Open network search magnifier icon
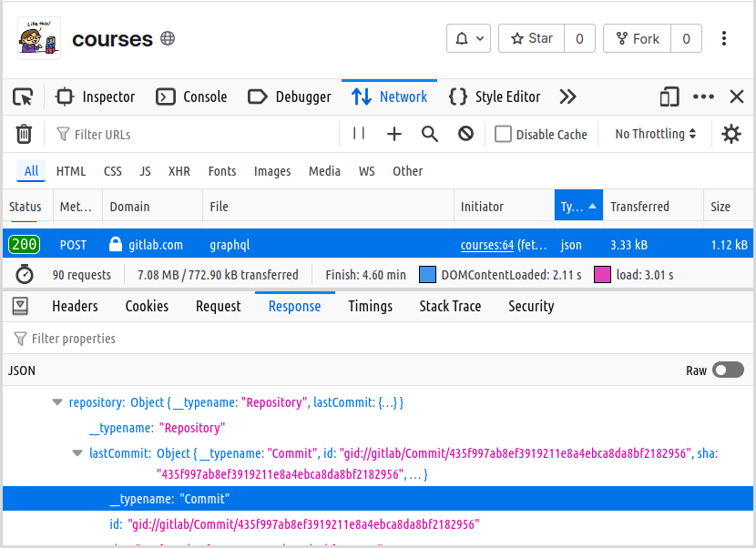 click(430, 134)
